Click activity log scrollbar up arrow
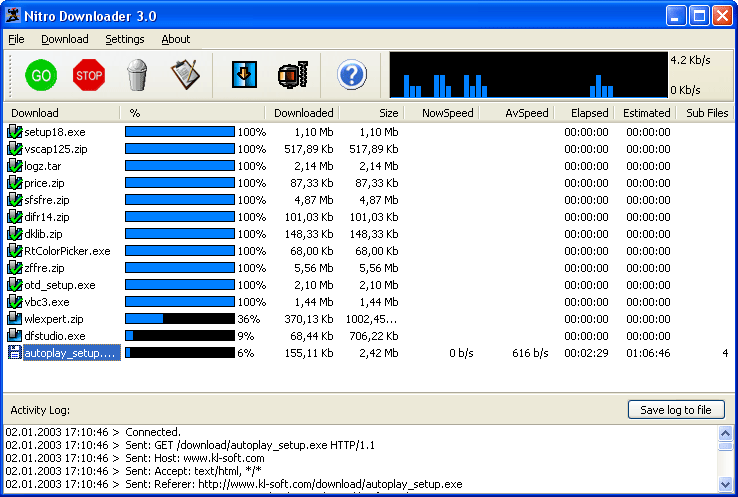Screen dimensions: 738x497 [725, 433]
